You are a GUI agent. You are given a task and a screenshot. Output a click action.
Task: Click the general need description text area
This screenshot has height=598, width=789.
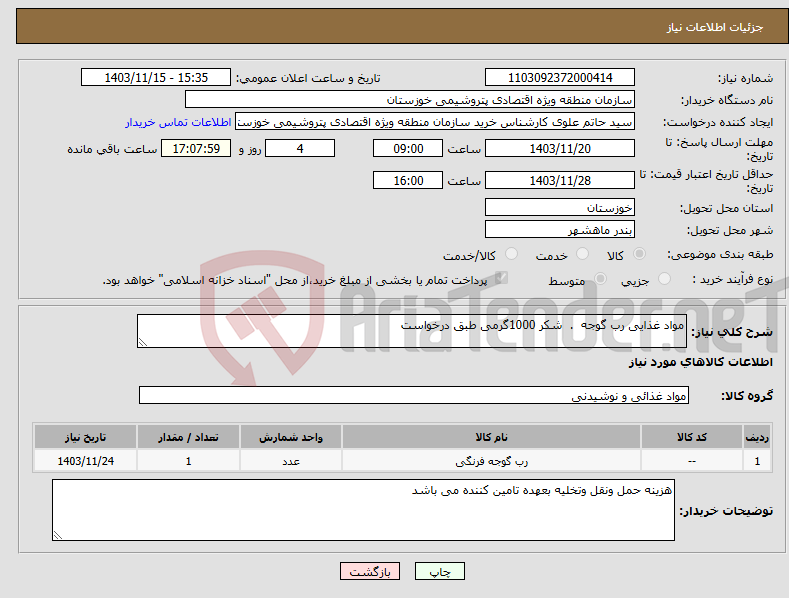pos(412,331)
